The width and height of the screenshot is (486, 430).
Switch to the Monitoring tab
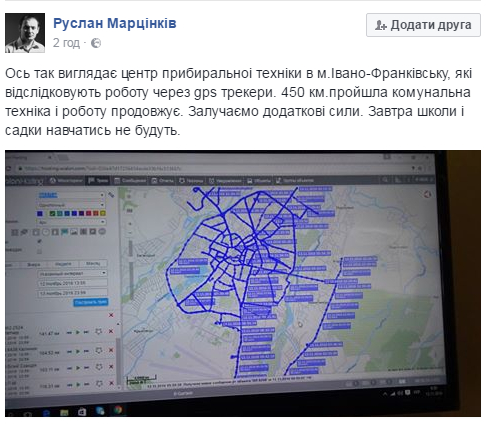tap(66, 181)
